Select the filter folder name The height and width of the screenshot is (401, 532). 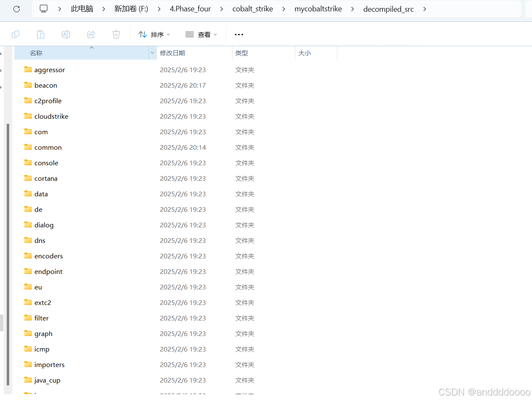click(x=42, y=318)
